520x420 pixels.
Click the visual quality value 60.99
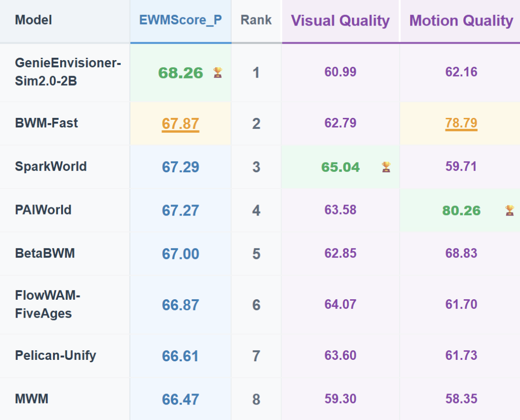(x=340, y=72)
